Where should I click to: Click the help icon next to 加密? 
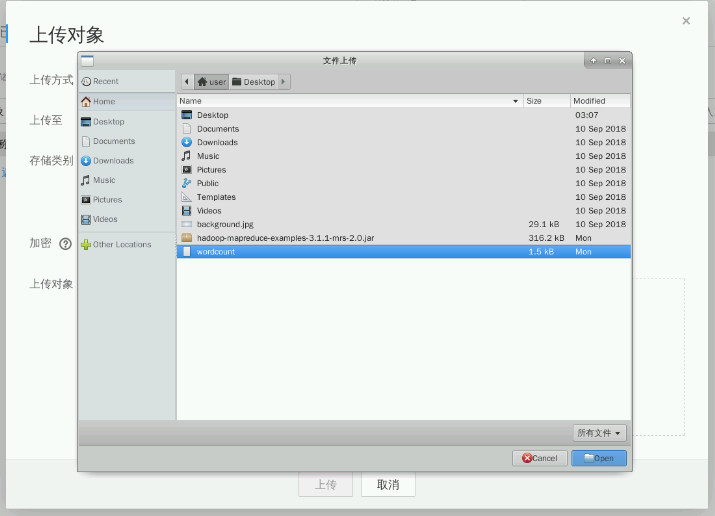pos(66,244)
